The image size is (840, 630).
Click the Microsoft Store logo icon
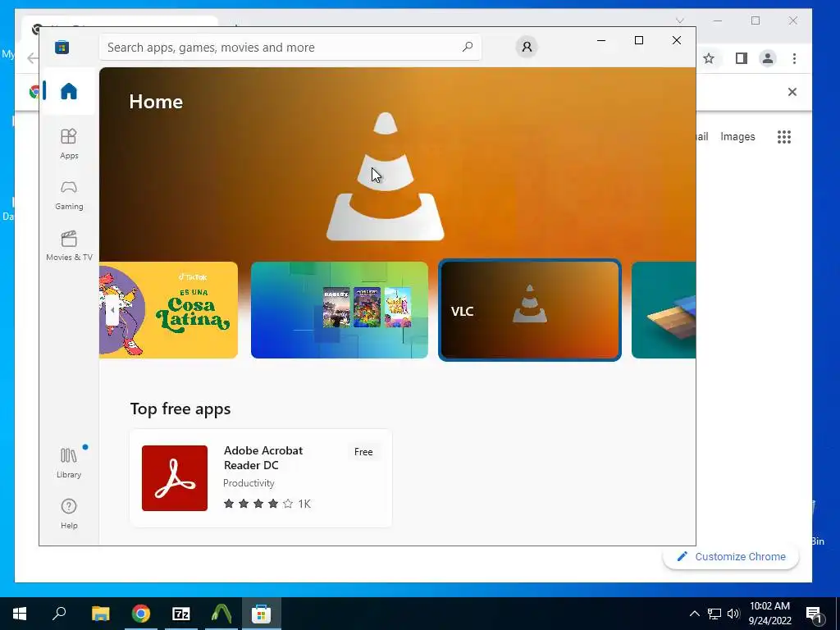pyautogui.click(x=62, y=47)
